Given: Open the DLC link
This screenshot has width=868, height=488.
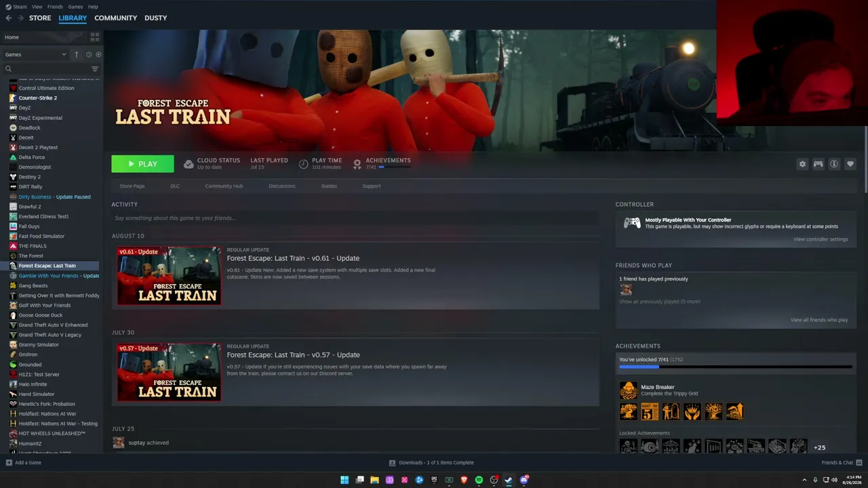Looking at the screenshot, I should click(x=175, y=186).
